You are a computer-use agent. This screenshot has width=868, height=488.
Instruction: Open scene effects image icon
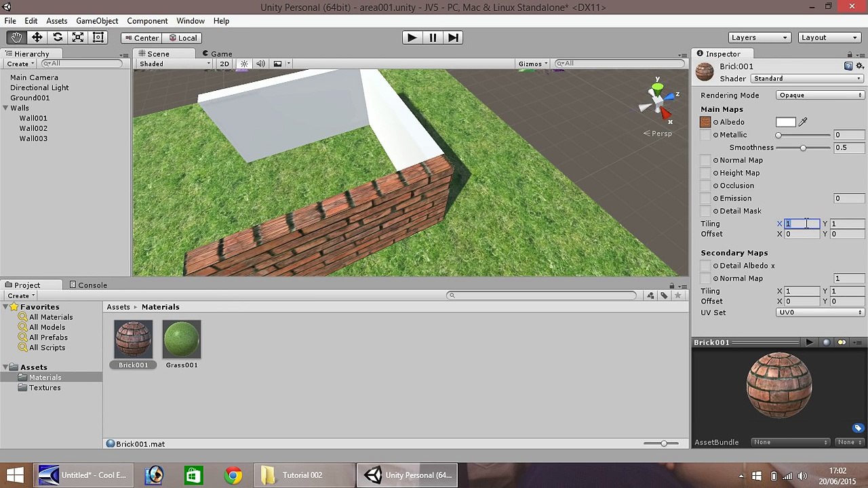(277, 64)
